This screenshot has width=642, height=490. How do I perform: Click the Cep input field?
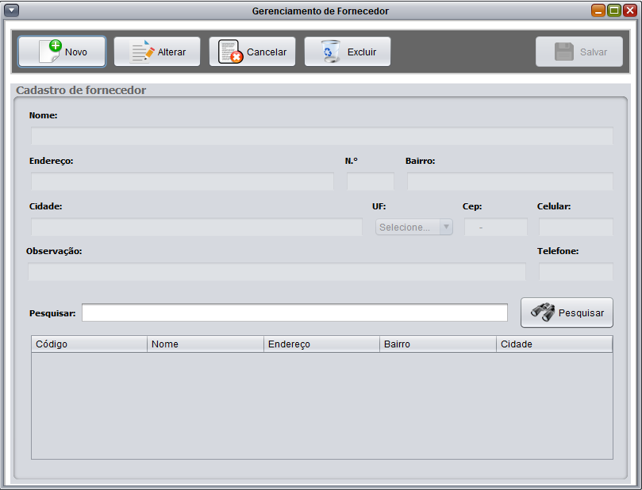tap(482, 227)
